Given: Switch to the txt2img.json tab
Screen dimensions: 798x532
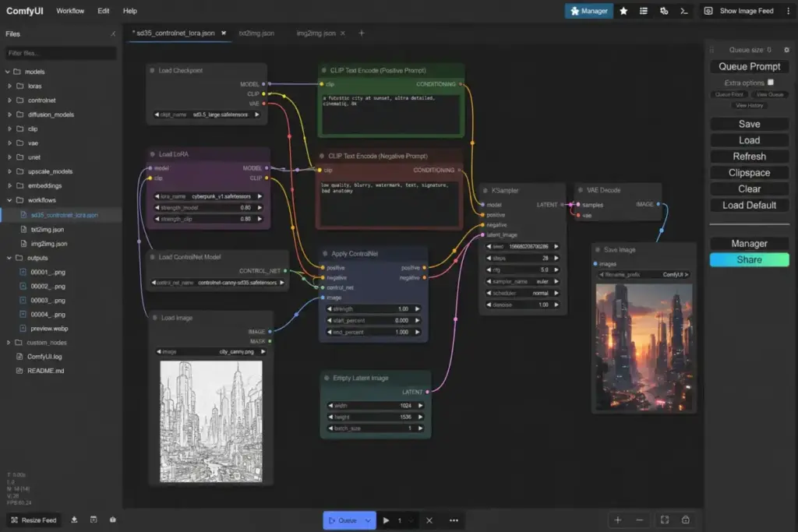Looking at the screenshot, I should (256, 33).
